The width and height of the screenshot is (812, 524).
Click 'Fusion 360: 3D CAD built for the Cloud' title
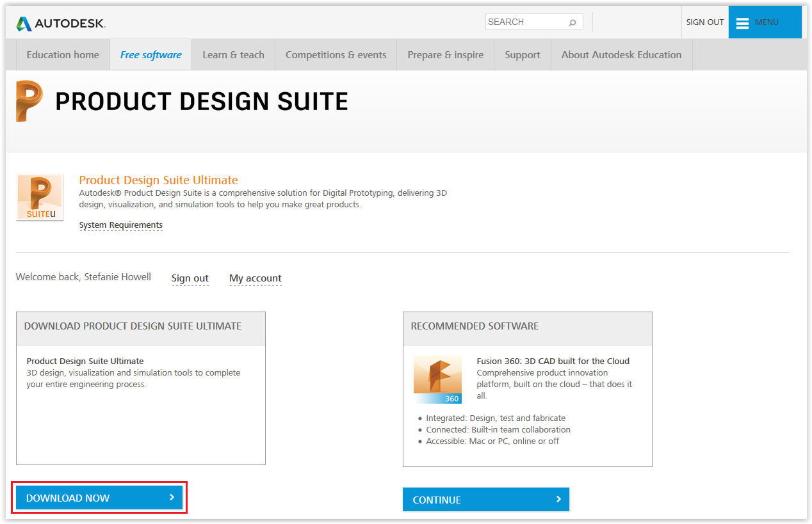[553, 361]
